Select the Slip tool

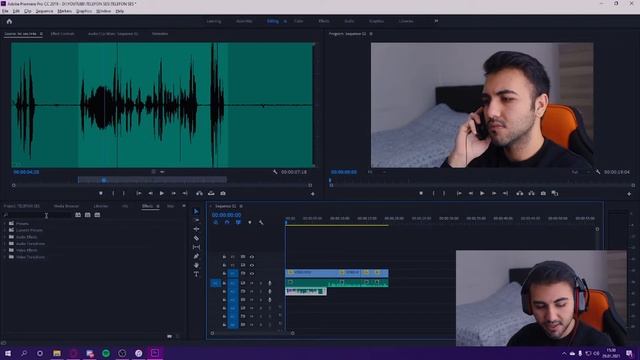(x=196, y=247)
